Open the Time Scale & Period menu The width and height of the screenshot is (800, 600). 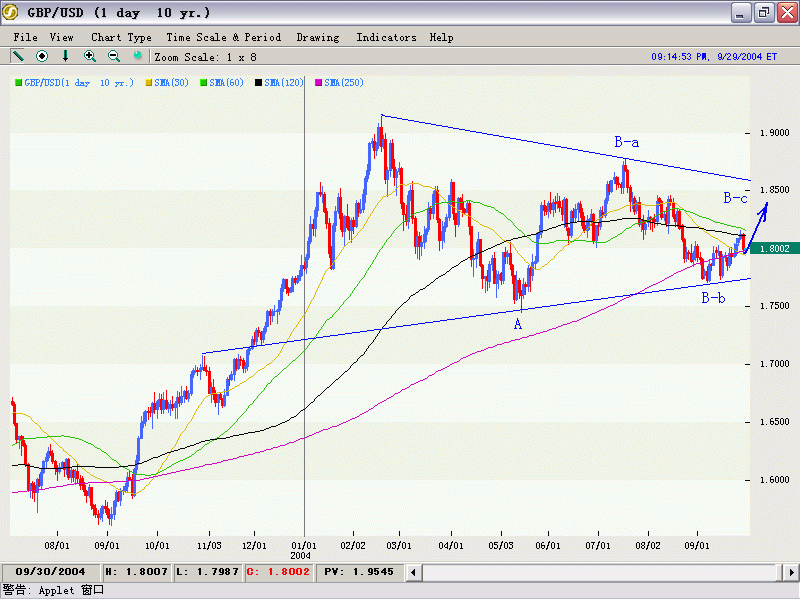[x=223, y=37]
